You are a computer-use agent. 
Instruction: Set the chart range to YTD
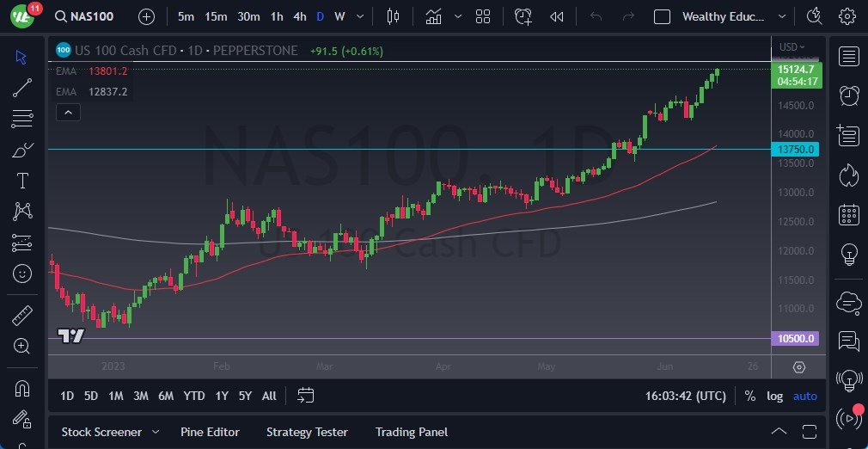pyautogui.click(x=194, y=396)
